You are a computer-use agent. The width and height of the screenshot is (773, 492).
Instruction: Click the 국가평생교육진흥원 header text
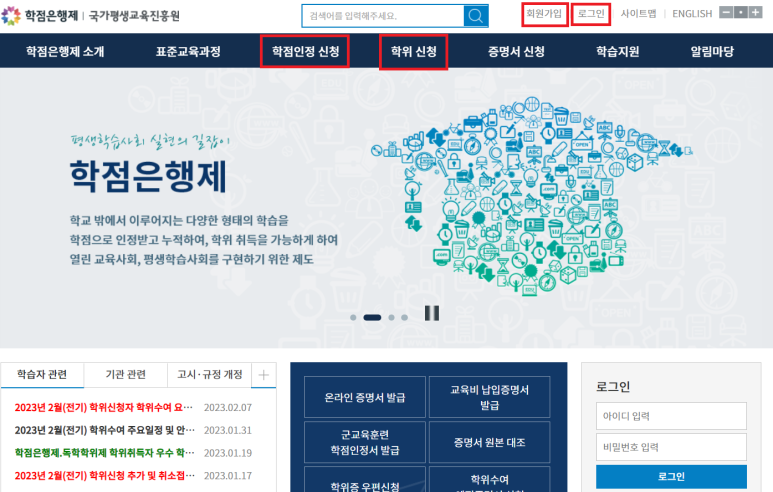pyautogui.click(x=134, y=16)
